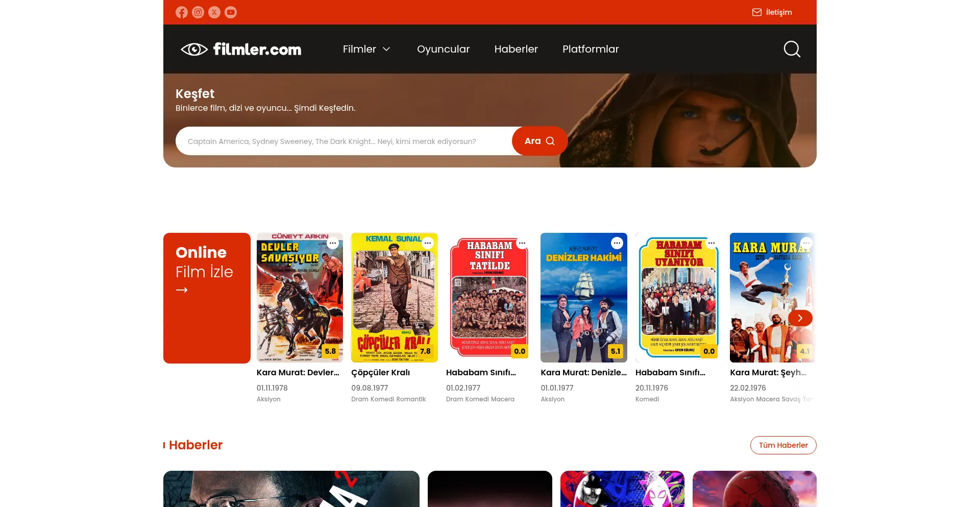Click the arrow in Online Film İzle card
This screenshot has height=507, width=980.
(x=182, y=290)
